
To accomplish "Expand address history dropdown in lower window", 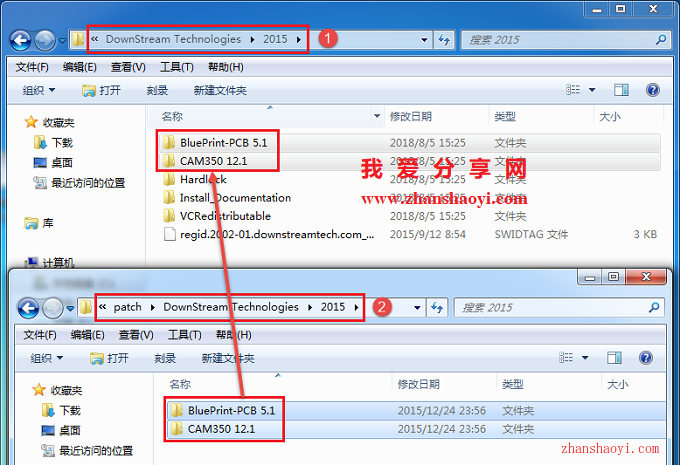I will 417,308.
